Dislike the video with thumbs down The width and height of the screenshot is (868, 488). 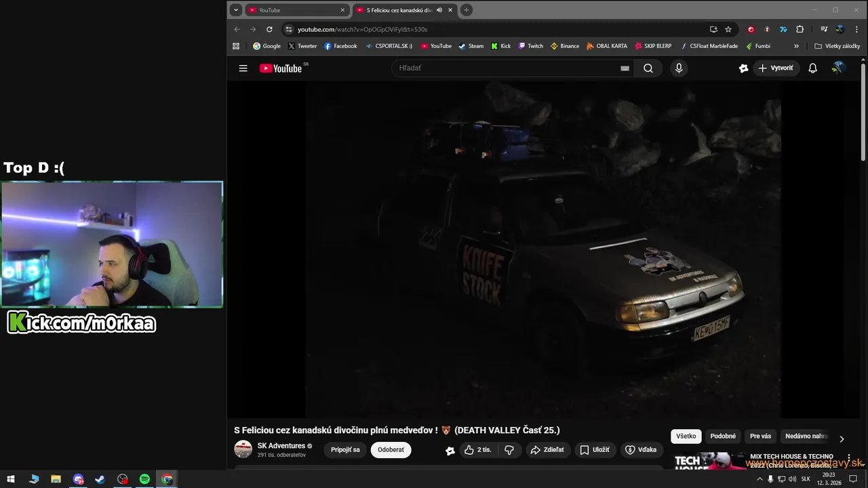[x=509, y=449]
